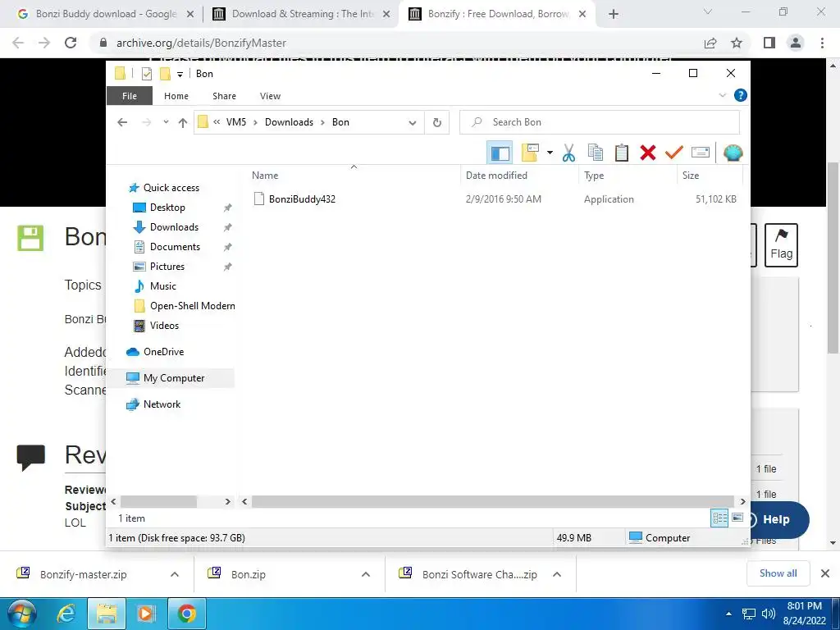Toggle the navigation pane icon in toolbar
Screen dimensions: 840x630
[x=500, y=153]
